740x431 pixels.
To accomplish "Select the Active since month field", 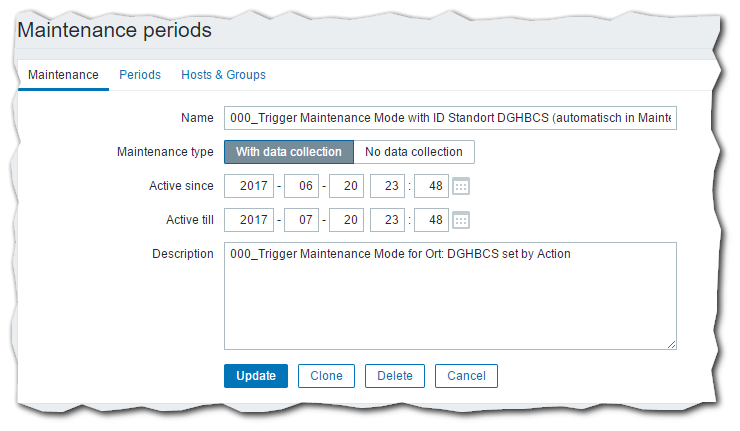I will [300, 186].
